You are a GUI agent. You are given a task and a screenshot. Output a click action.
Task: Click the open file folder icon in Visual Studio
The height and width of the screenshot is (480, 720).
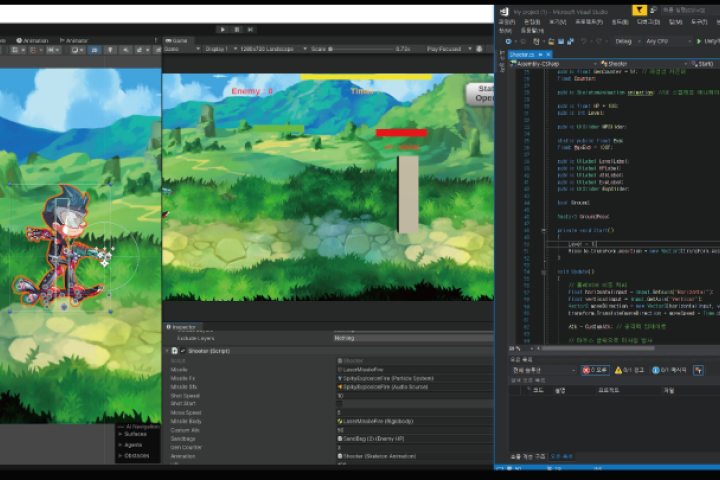551,41
